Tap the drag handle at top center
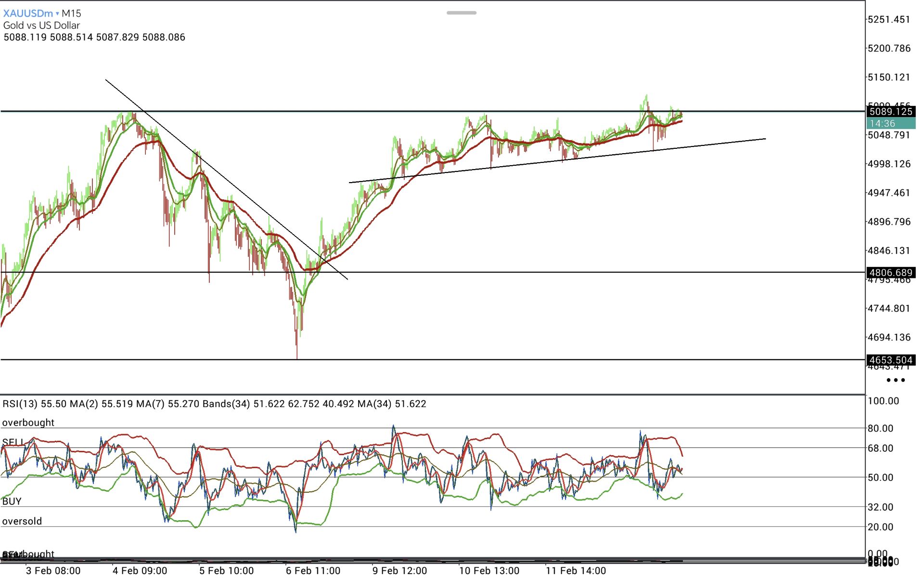 tap(461, 13)
